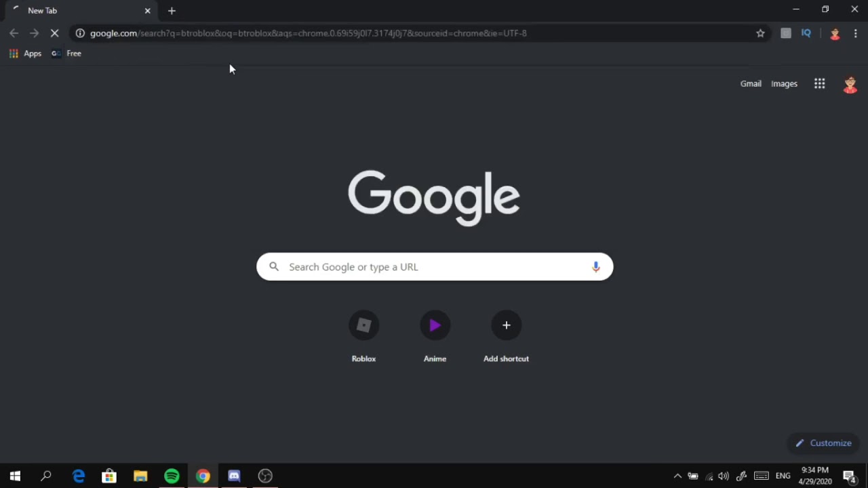
Task: Open Spotify from the taskbar
Action: [x=172, y=476]
